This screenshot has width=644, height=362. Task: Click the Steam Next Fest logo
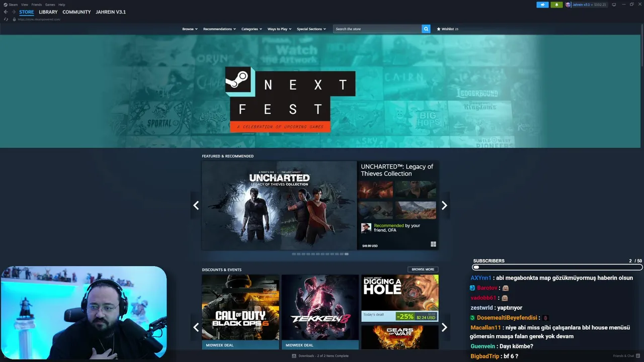[x=290, y=100]
